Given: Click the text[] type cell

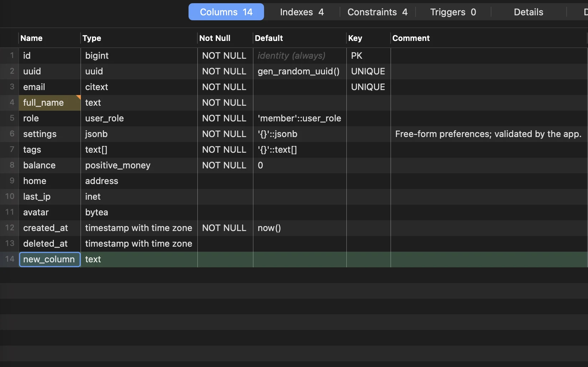Looking at the screenshot, I should [x=139, y=150].
